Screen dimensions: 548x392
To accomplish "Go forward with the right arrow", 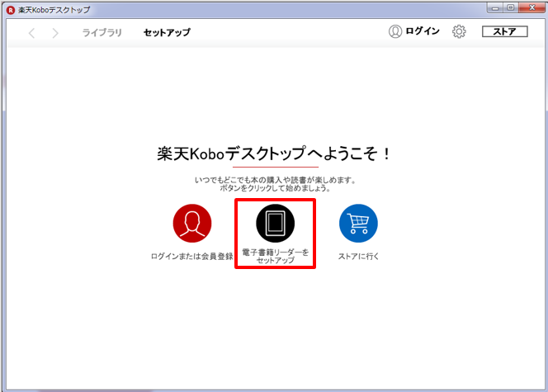I will (x=54, y=33).
